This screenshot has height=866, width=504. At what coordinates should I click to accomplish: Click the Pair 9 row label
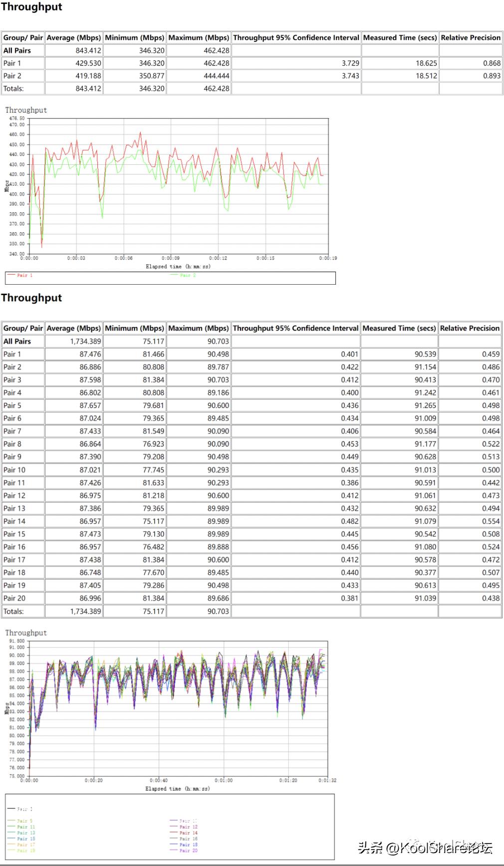coord(12,457)
